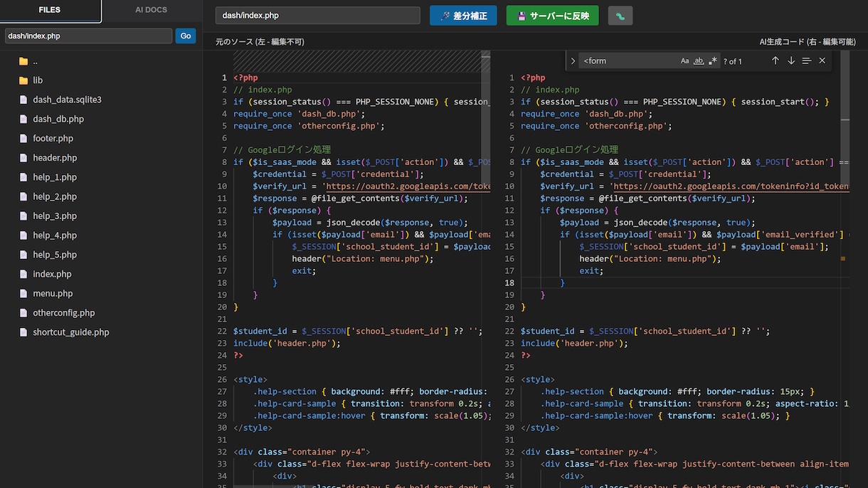The width and height of the screenshot is (868, 488).
Task: Click the file icon next to help_5.php
Action: click(23, 255)
